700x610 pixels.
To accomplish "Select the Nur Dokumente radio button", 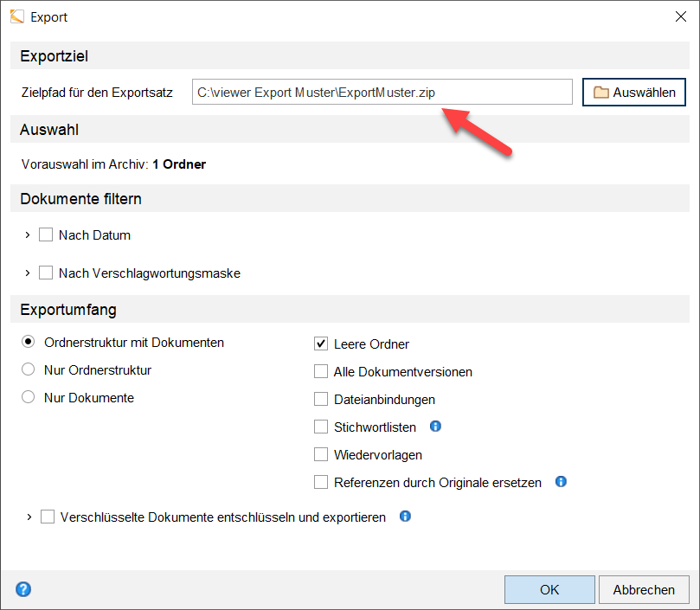I will point(27,397).
